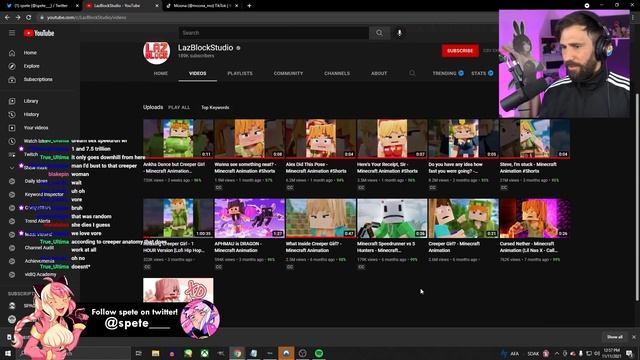Click PLAY ALL for uploads
Viewport: 640px width, 360px height.
coord(179,107)
